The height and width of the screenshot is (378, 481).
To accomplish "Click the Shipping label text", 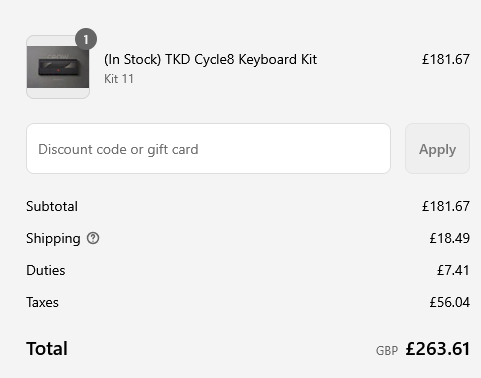I will [53, 239].
